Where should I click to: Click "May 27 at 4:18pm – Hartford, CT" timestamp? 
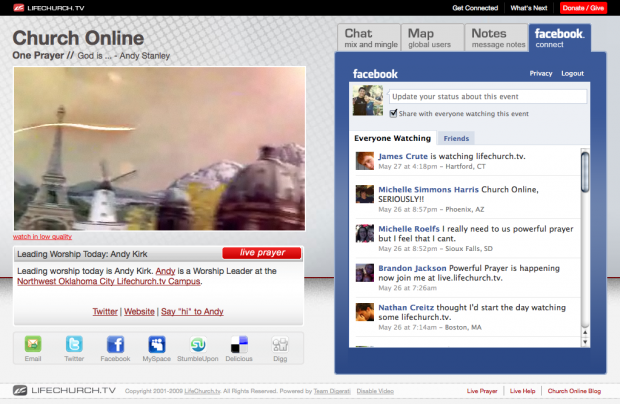(432, 166)
